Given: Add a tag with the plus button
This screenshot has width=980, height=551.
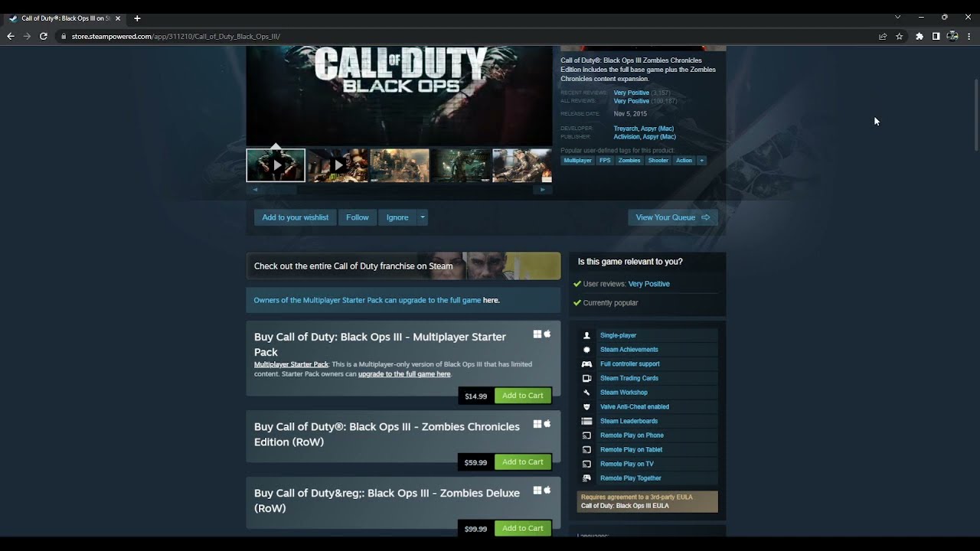Looking at the screenshot, I should (701, 161).
